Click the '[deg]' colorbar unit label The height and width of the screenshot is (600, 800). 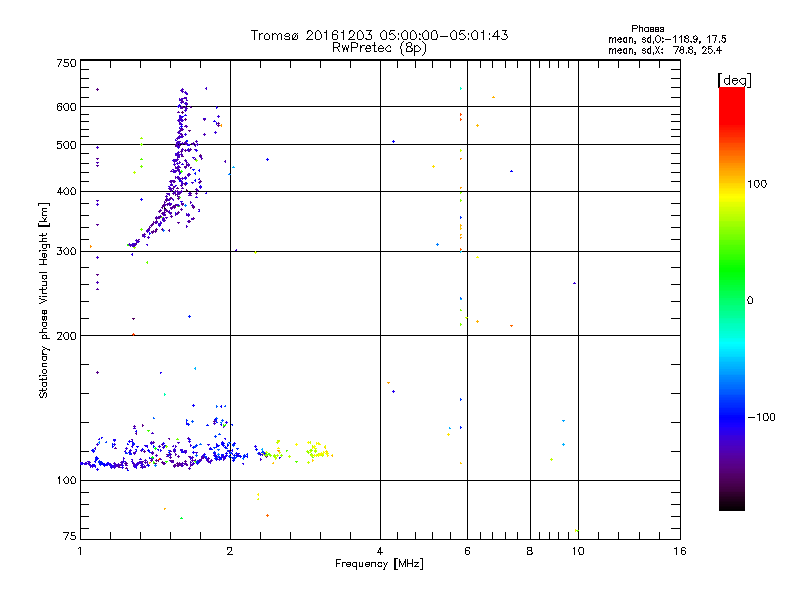click(734, 80)
